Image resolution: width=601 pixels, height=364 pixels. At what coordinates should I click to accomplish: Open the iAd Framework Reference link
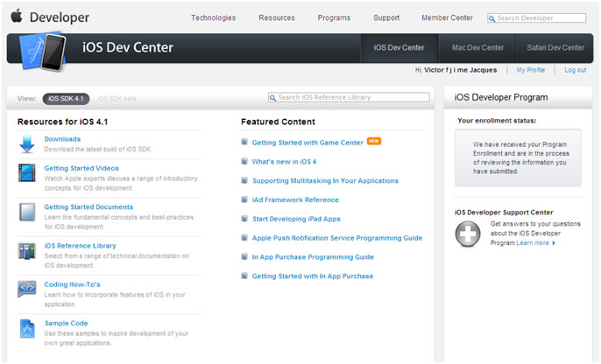point(294,199)
